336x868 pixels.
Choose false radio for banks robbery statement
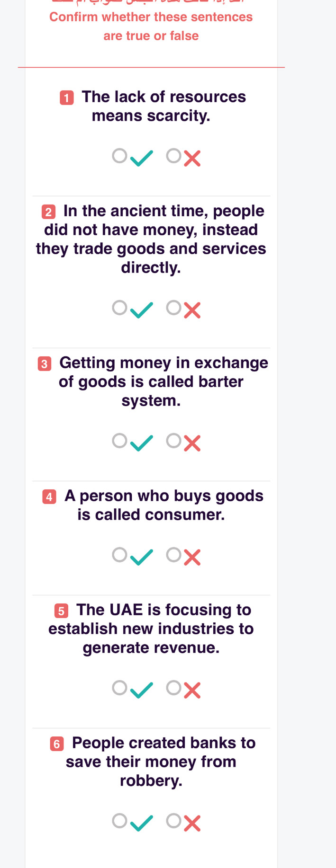(x=174, y=821)
